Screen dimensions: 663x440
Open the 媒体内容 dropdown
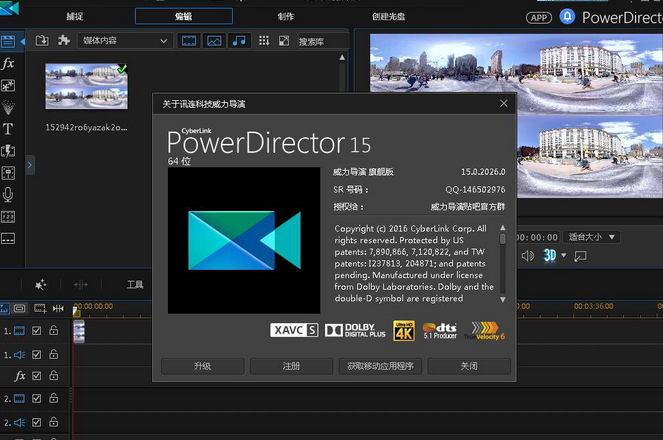coord(125,41)
